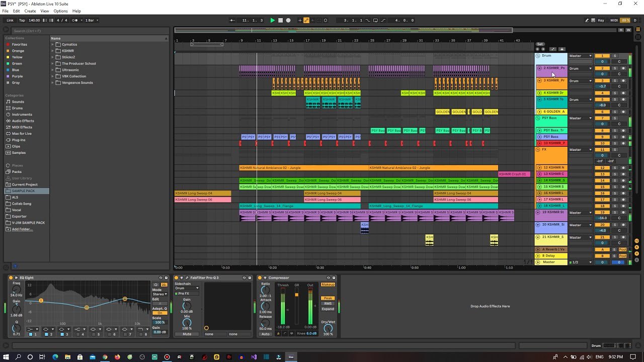644x362 pixels.
Task: Toggle EQ Eight device on/off
Action: tap(11, 278)
